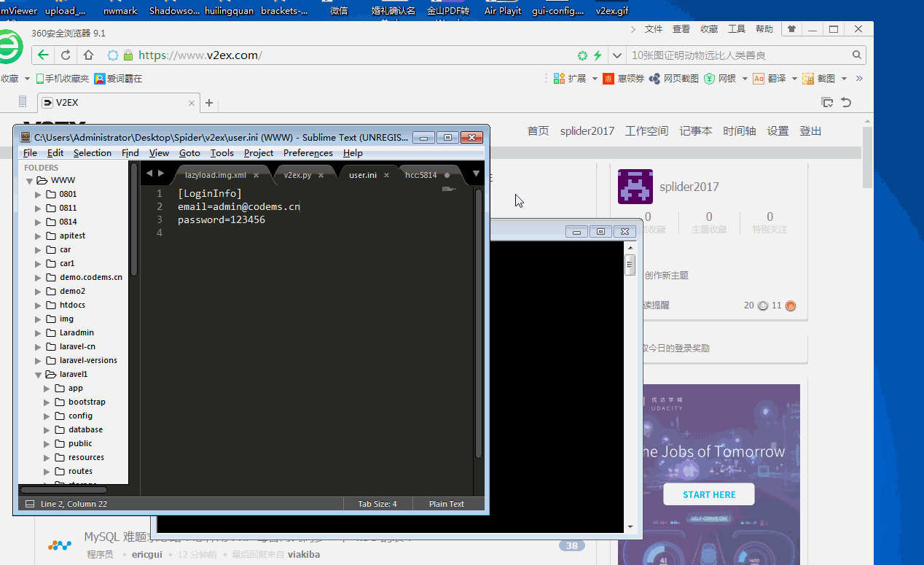Screen dimensions: 924x565
Task: Collapse the laravel1 folder in the sidebar
Action: click(x=38, y=375)
